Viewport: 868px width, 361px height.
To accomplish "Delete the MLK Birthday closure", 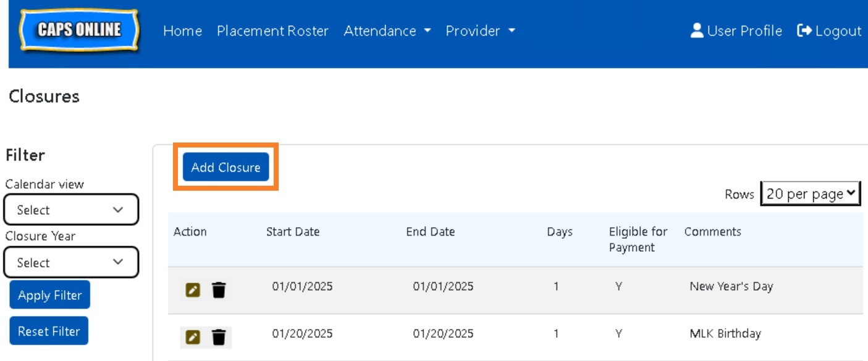I will tap(219, 337).
